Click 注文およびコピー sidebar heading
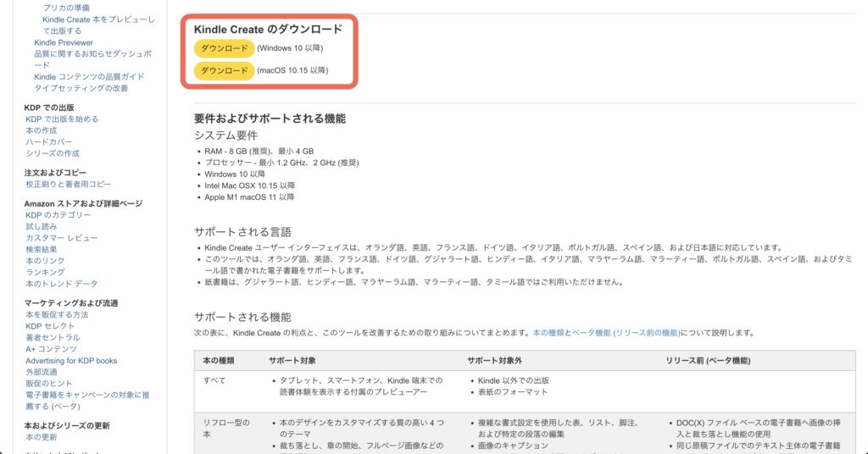Image resolution: width=868 pixels, height=454 pixels. tap(55, 173)
